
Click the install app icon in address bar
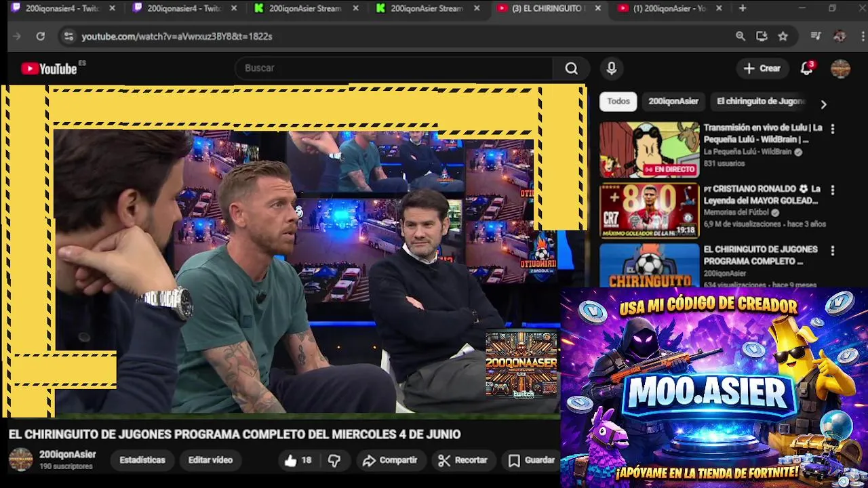762,36
